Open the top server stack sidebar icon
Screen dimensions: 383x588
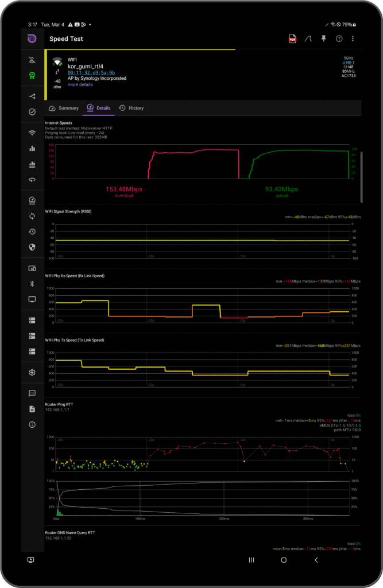tap(32, 320)
